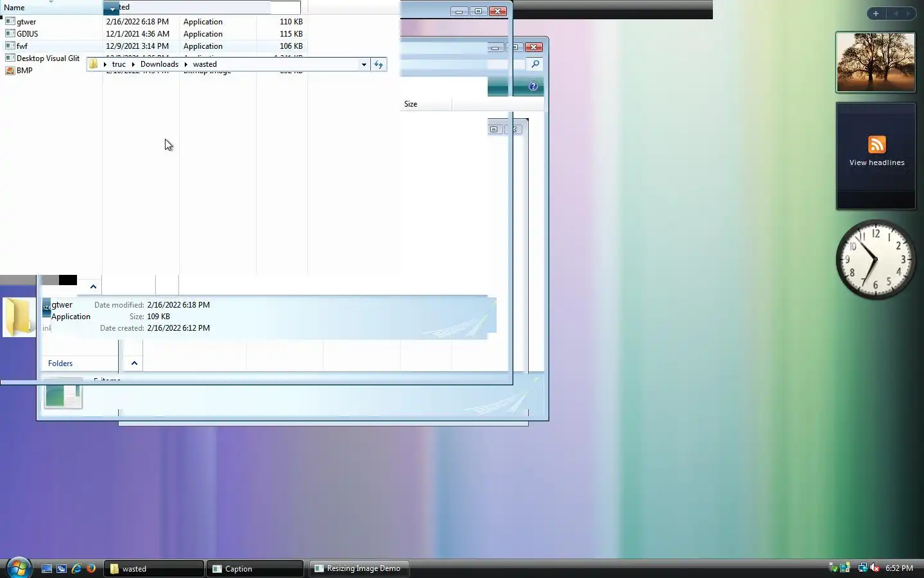This screenshot has height=578, width=924.
Task: Click the search field beside the magnifier
Action: click(x=507, y=64)
